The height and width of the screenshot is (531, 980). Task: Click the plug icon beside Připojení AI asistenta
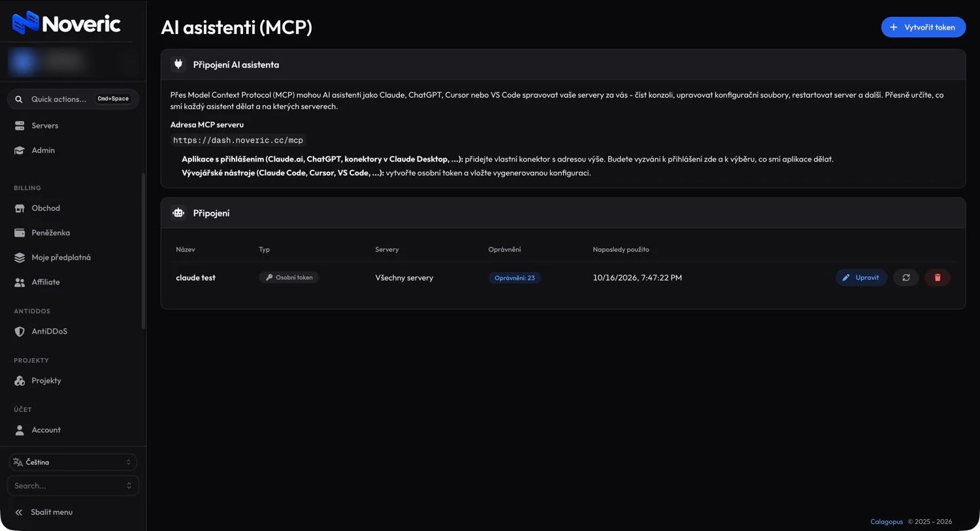(178, 64)
